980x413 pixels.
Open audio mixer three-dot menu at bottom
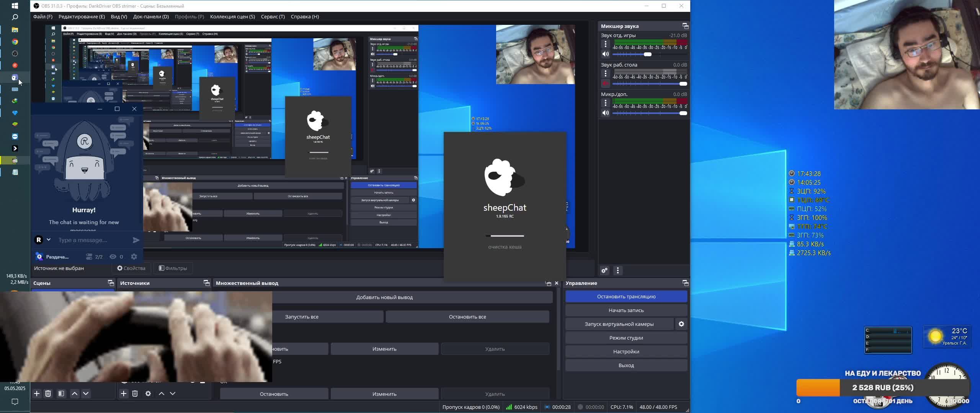point(617,270)
